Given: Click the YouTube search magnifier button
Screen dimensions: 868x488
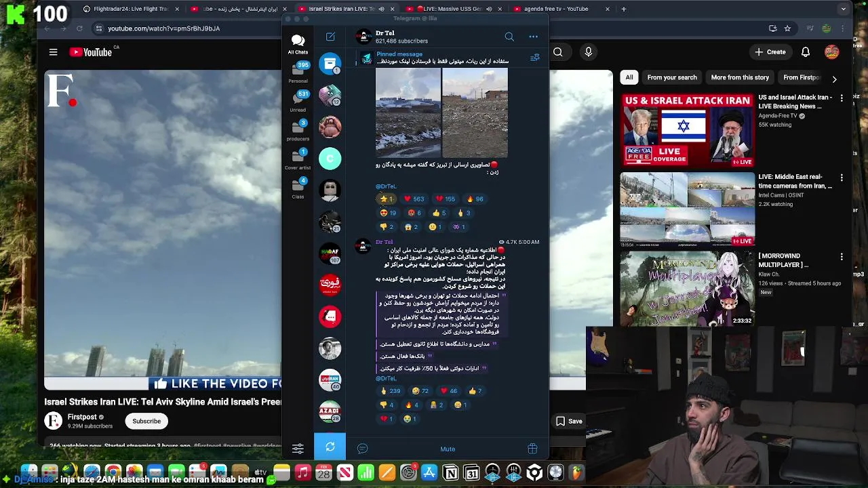Looking at the screenshot, I should [558, 52].
